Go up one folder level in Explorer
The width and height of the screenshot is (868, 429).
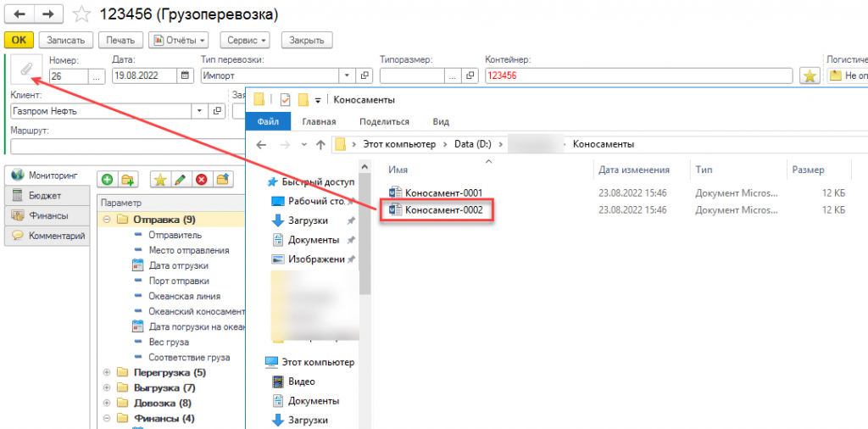[320, 144]
